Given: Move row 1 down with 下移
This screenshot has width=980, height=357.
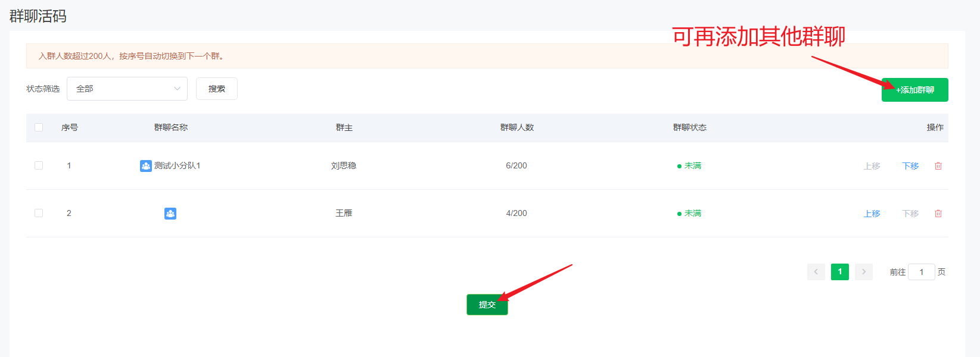Looking at the screenshot, I should (x=910, y=166).
